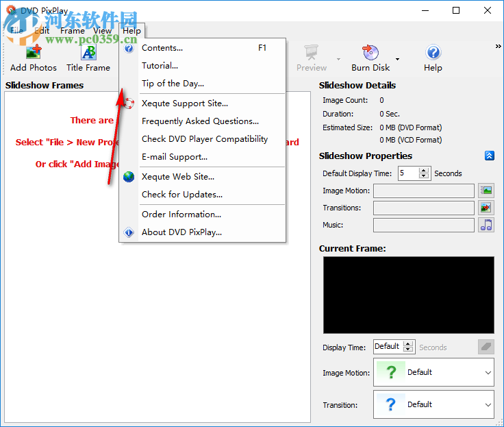The width and height of the screenshot is (504, 427).
Task: Open the Frame menu
Action: pos(73,31)
